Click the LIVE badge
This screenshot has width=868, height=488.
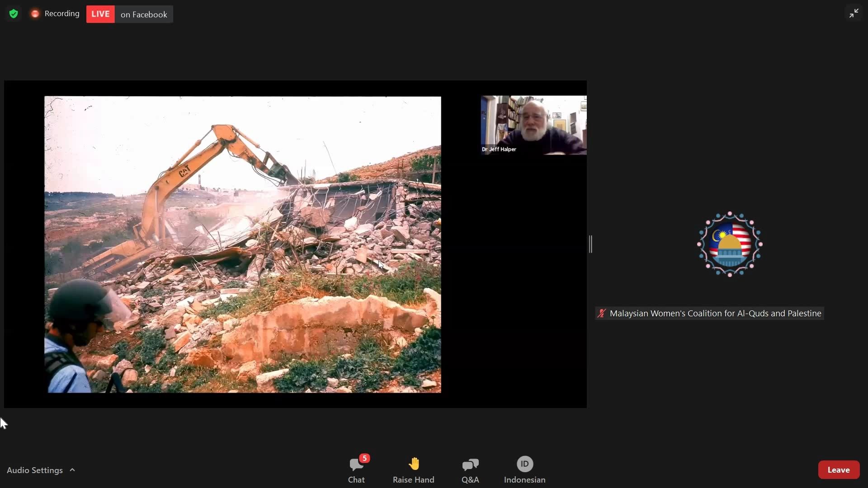[x=100, y=14]
